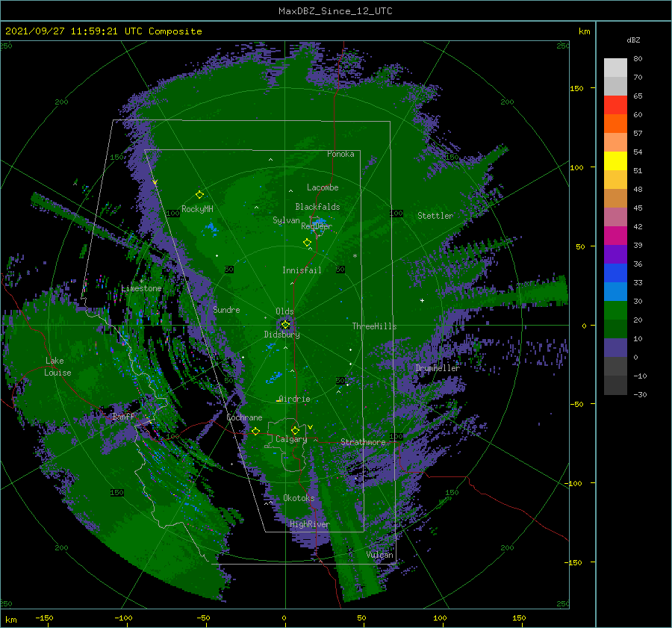Select the Innisfail label
The width and height of the screenshot is (672, 628).
pos(302,270)
